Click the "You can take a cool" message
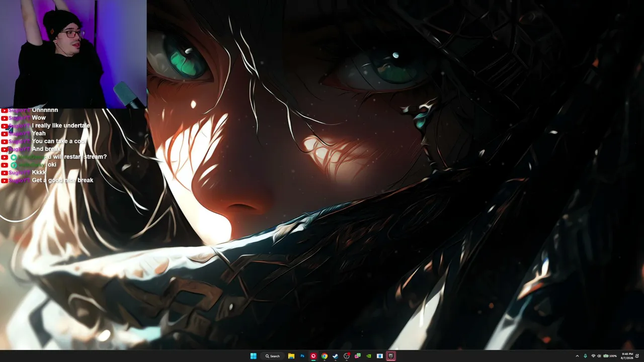644x362 pixels. pos(59,141)
